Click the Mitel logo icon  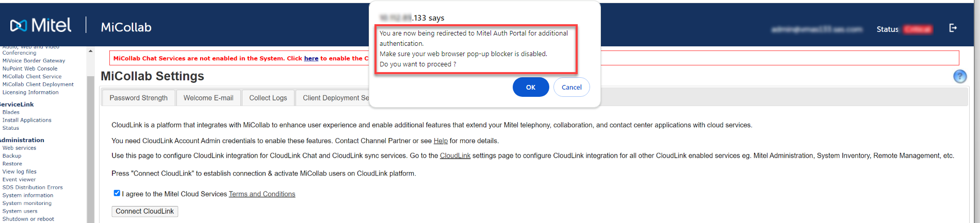point(19,25)
